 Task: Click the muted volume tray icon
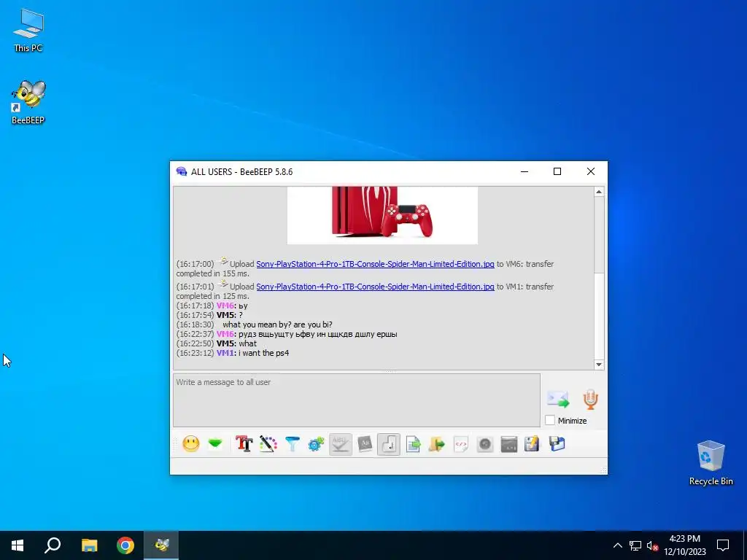click(x=652, y=545)
